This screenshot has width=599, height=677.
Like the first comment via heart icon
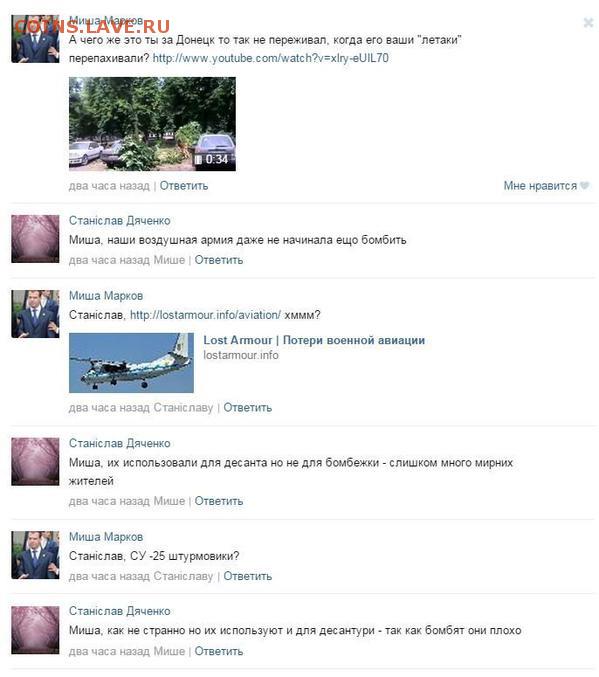(x=584, y=186)
